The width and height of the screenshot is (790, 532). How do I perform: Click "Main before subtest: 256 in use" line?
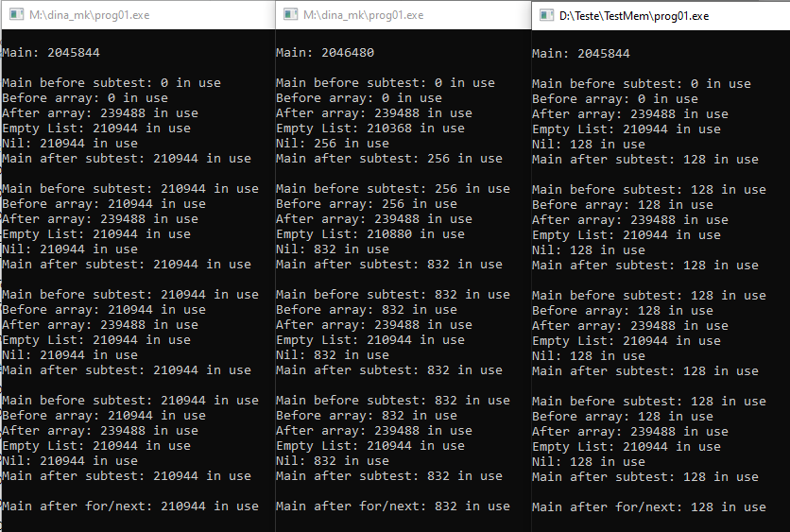pyautogui.click(x=392, y=189)
